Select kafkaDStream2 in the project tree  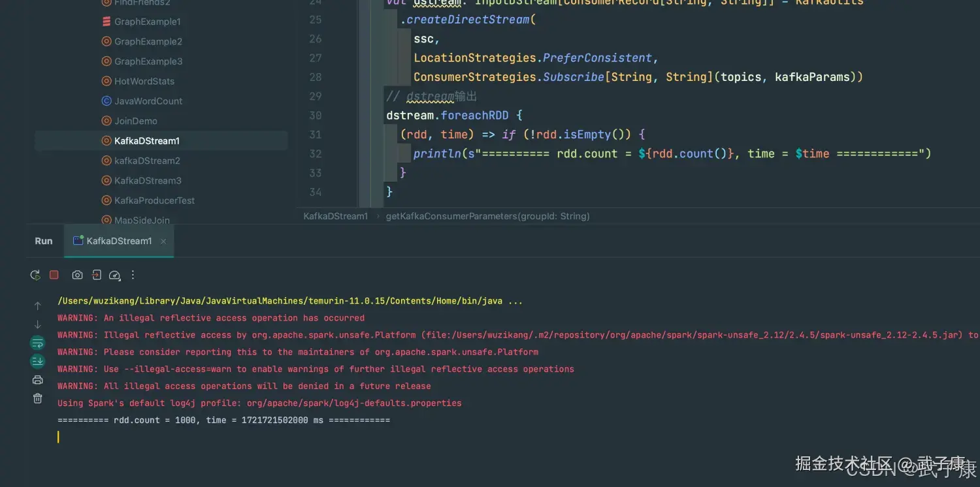pyautogui.click(x=147, y=161)
